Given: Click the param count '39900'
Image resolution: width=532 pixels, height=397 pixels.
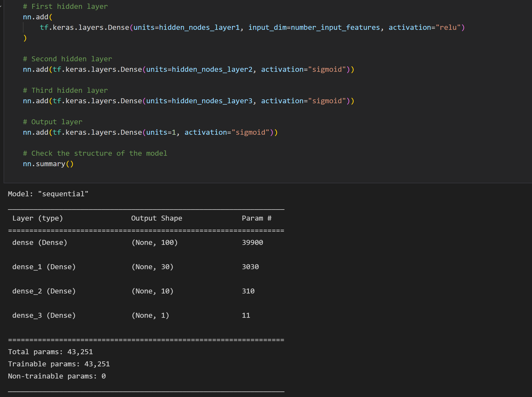Looking at the screenshot, I should coord(252,242).
